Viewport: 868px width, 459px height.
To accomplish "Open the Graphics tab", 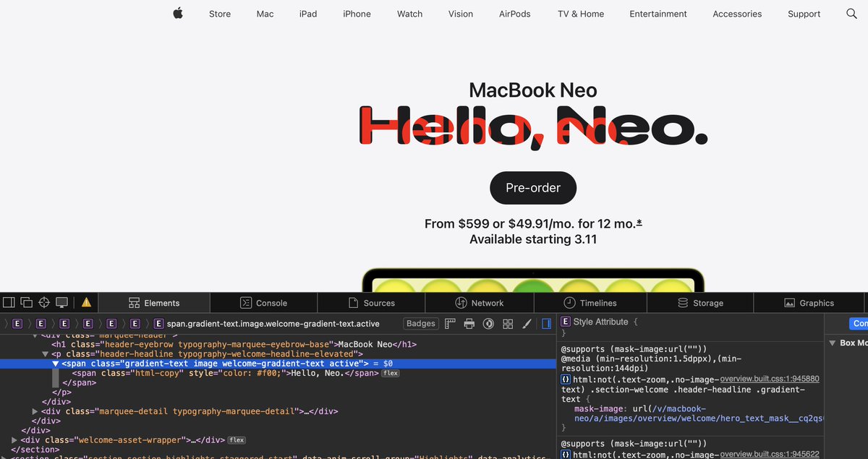I will pos(808,303).
